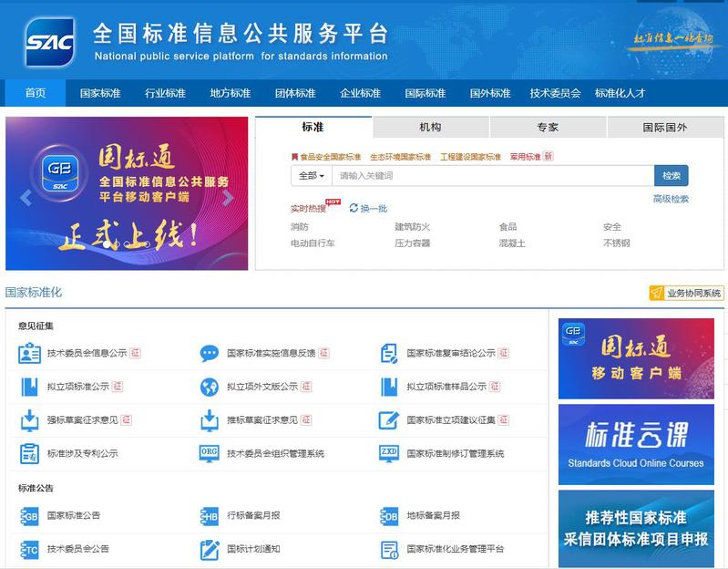The width and height of the screenshot is (728, 569).
Task: Go to previous carousel banner slide
Action: click(26, 198)
